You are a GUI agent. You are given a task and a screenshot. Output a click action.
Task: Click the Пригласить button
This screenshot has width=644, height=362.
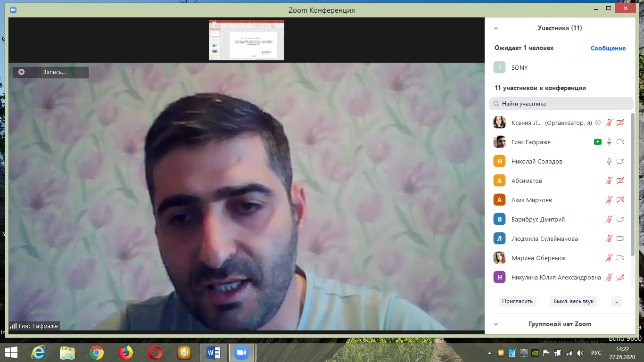click(x=517, y=301)
